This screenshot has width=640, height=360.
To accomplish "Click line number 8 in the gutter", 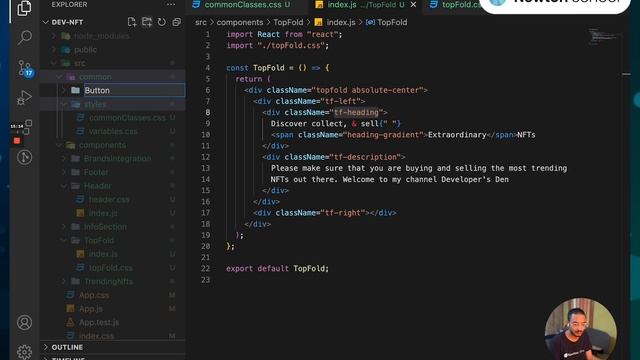I will [x=207, y=112].
